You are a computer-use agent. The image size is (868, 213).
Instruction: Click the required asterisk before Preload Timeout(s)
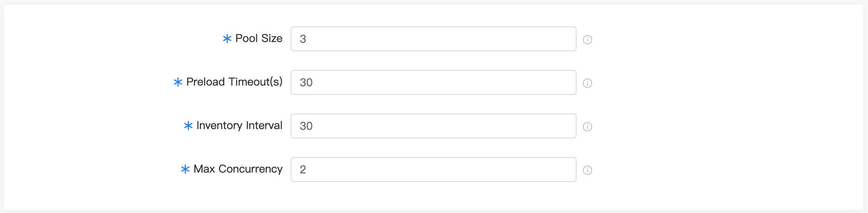pos(178,82)
